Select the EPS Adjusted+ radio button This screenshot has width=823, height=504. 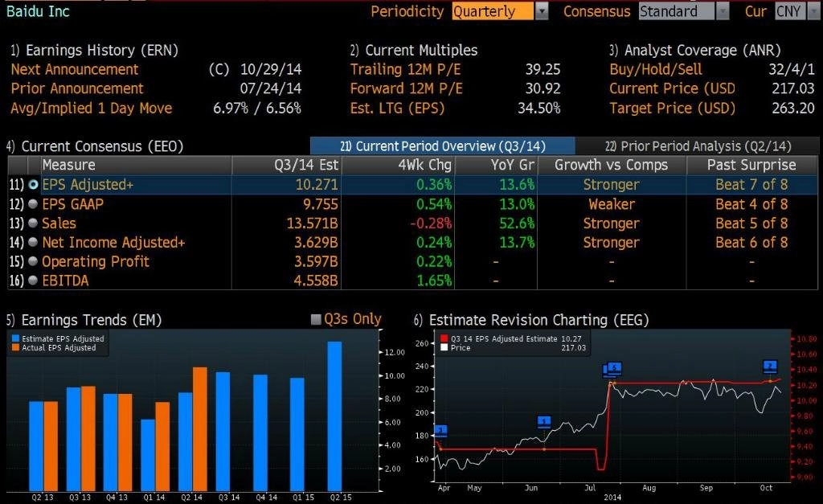(x=33, y=185)
